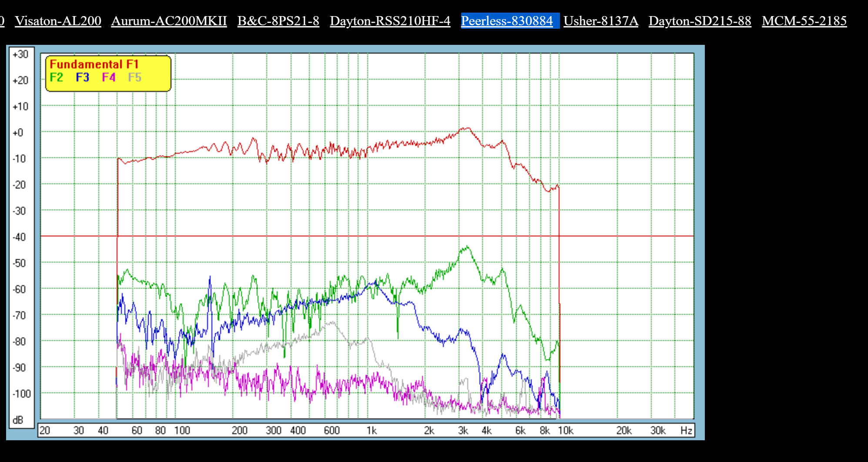The height and width of the screenshot is (462, 868).
Task: Click the blue F3 legend label
Action: pyautogui.click(x=83, y=78)
